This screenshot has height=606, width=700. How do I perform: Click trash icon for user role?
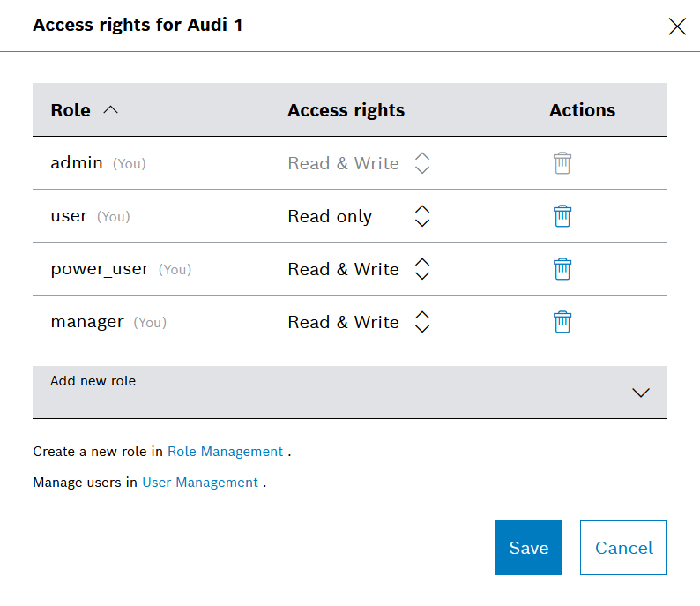tap(562, 216)
